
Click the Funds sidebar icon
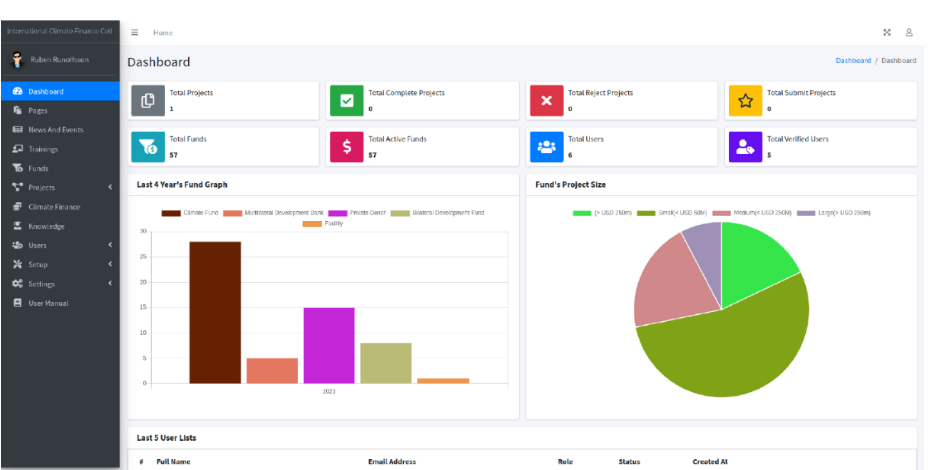pyautogui.click(x=17, y=168)
